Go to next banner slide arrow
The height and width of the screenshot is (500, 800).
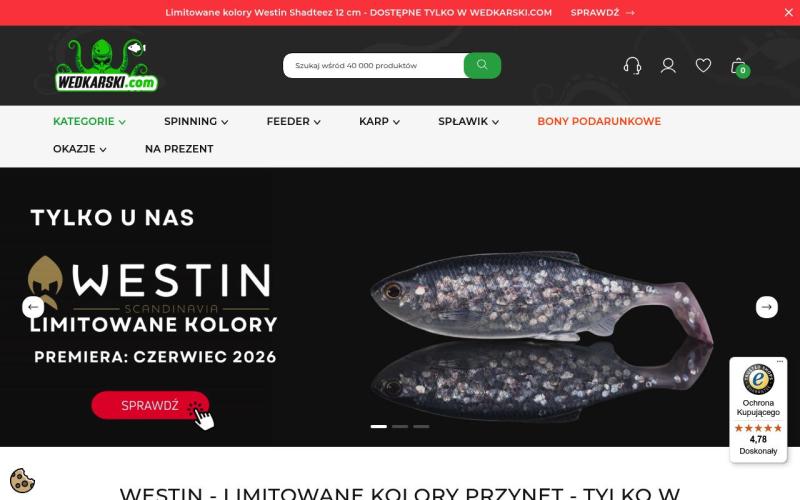click(x=766, y=307)
